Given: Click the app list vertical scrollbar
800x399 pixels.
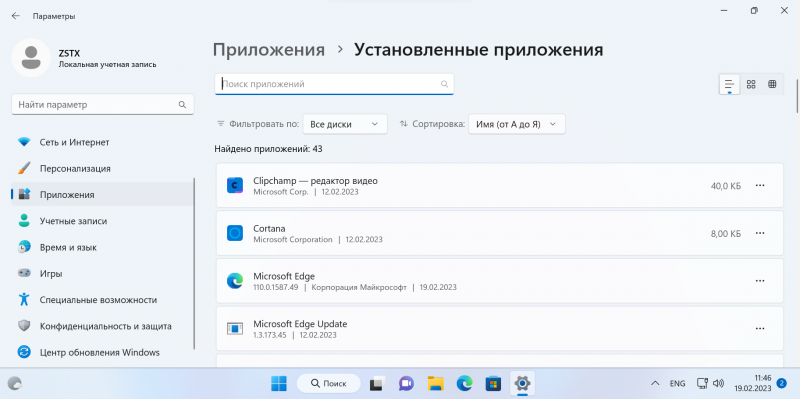Looking at the screenshot, I should 797,95.
